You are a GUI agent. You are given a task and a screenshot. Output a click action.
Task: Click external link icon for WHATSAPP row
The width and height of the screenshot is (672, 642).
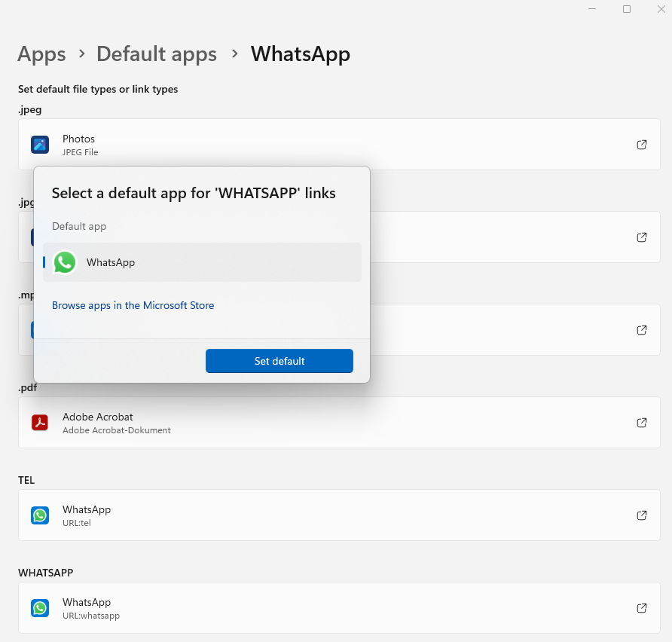pos(642,607)
